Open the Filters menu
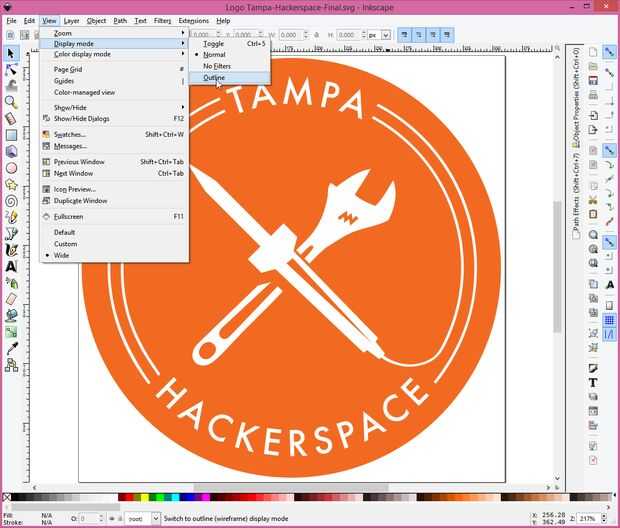Screen dimensions: 620x528 (163, 21)
